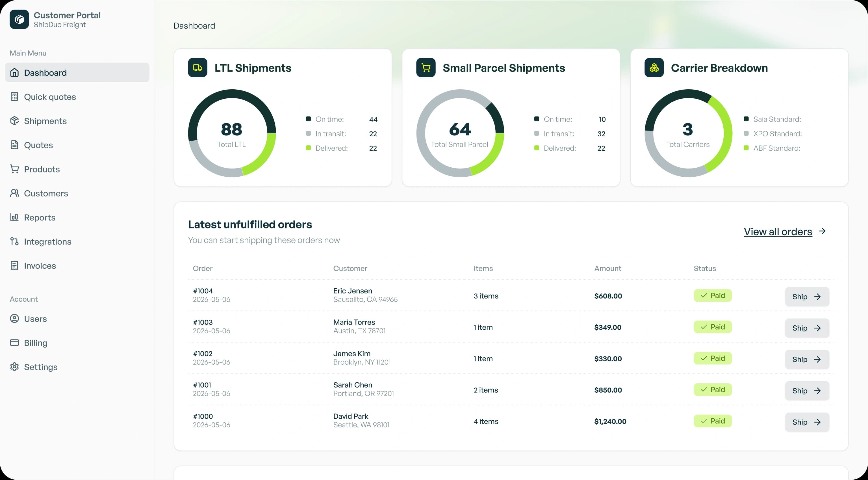Ship order #1003 for Maria Torres
Image resolution: width=868 pixels, height=480 pixels.
(x=807, y=328)
